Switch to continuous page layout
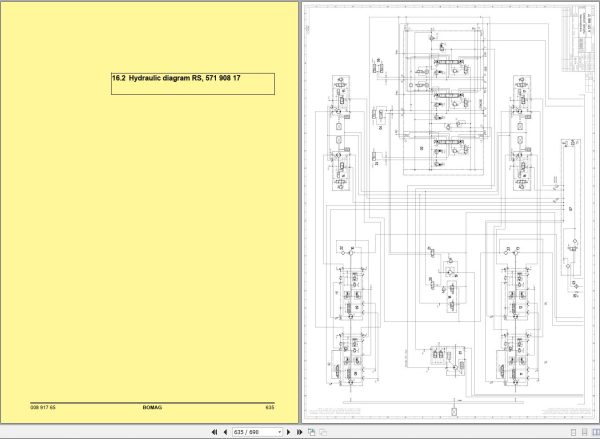The image size is (600, 439). click(x=584, y=432)
